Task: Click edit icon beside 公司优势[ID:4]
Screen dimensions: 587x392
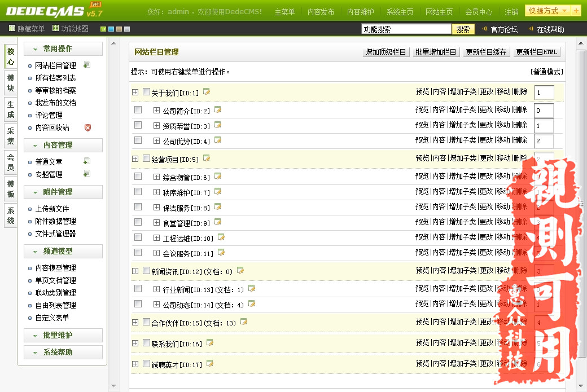Action: tap(218, 140)
